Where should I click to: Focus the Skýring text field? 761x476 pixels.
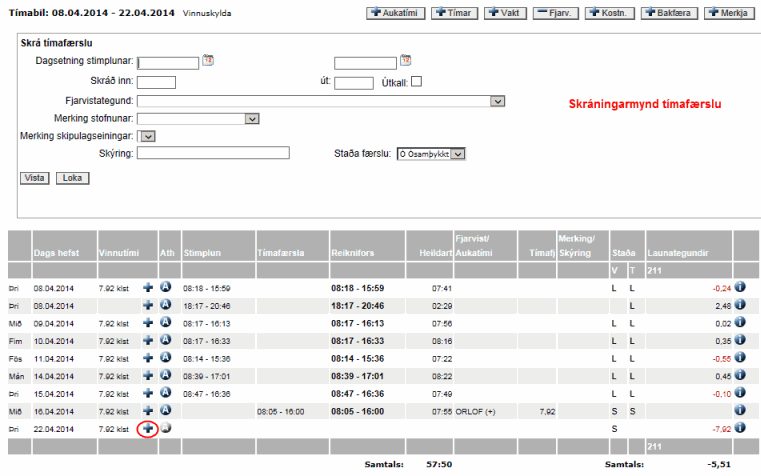pos(213,153)
